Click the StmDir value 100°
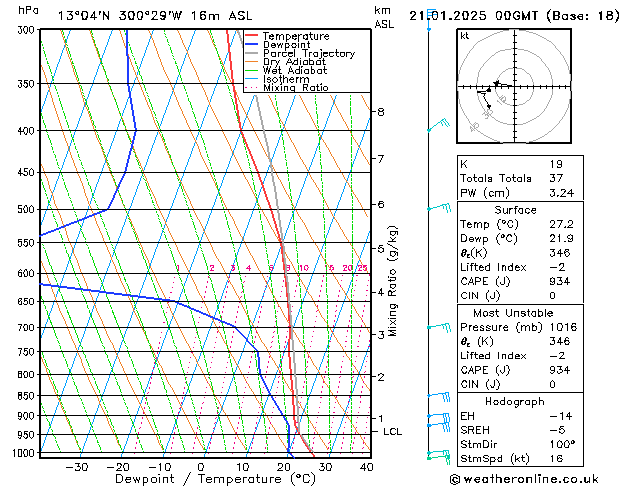 point(562,444)
